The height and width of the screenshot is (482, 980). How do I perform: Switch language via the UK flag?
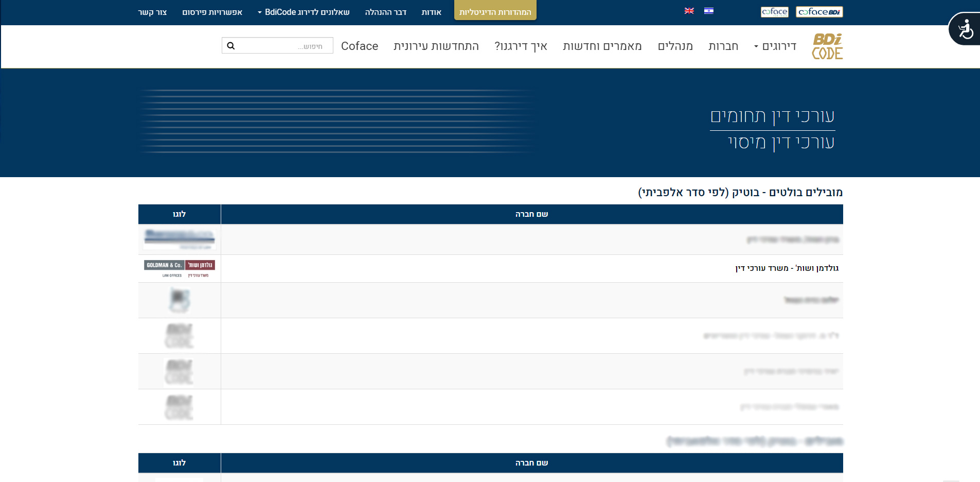click(x=689, y=11)
